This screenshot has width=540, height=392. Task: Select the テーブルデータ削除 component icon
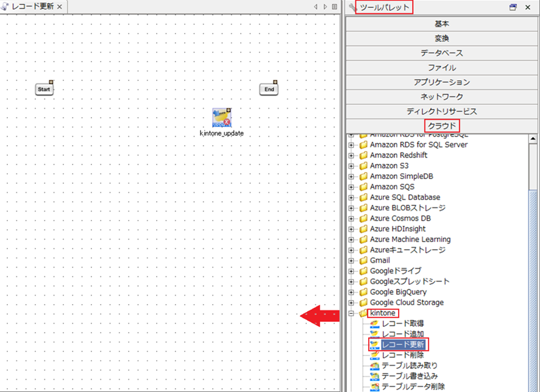pos(374,387)
